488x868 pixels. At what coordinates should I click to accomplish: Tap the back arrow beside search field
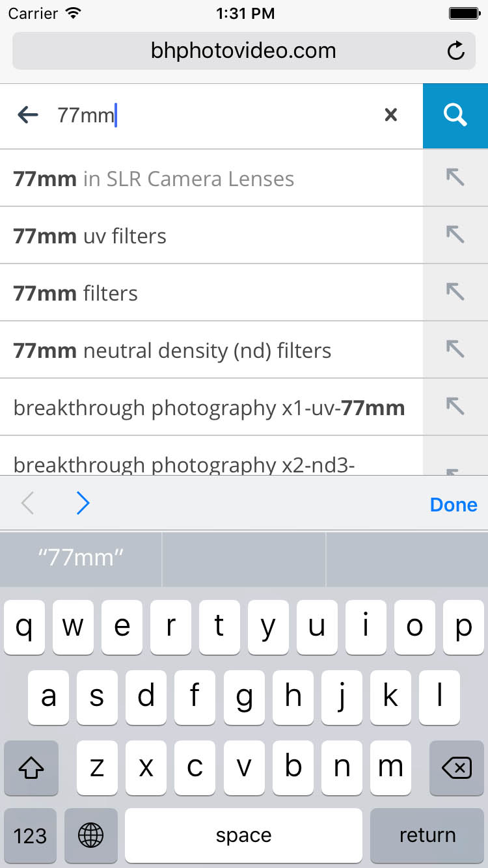coord(28,115)
